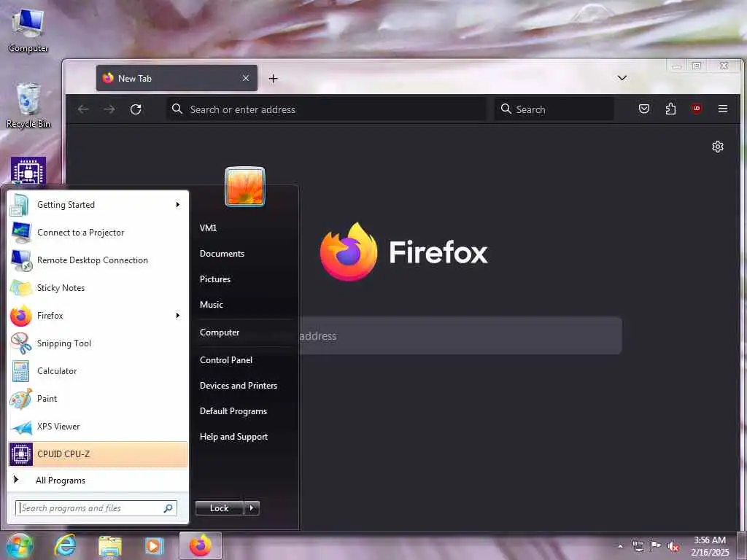Open Control Panel from the Start menu
747x560 pixels.
coord(226,360)
